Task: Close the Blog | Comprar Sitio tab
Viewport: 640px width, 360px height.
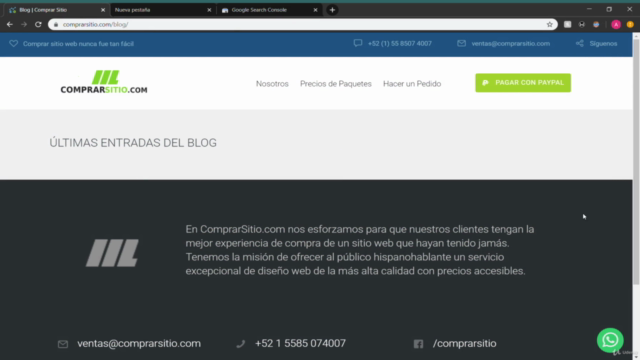Action: (x=103, y=10)
